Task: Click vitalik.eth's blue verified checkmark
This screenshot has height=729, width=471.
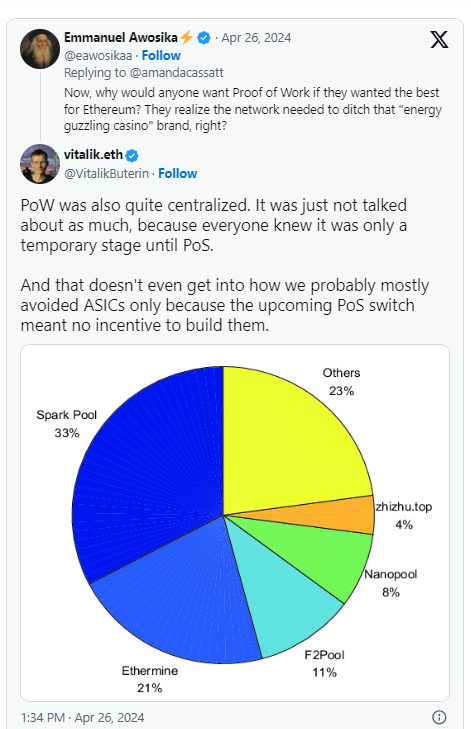Action: click(132, 155)
